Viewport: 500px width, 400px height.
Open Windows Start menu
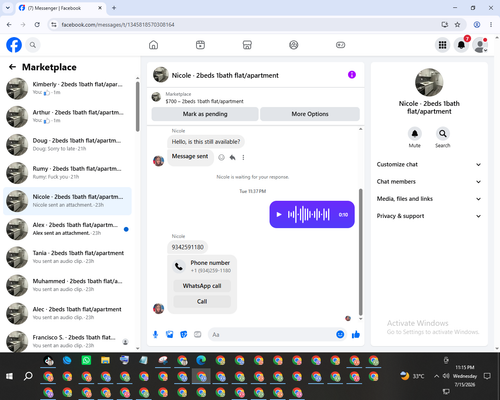coord(9,376)
